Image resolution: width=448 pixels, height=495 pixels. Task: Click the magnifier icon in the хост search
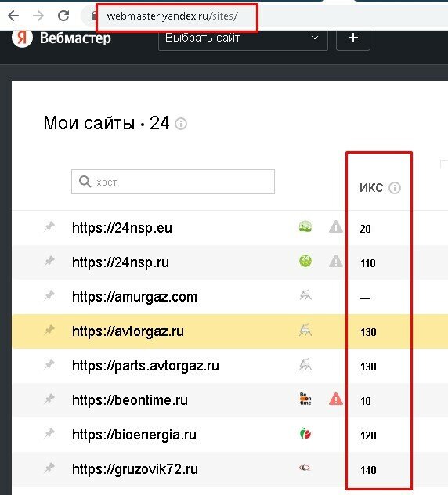tap(85, 182)
